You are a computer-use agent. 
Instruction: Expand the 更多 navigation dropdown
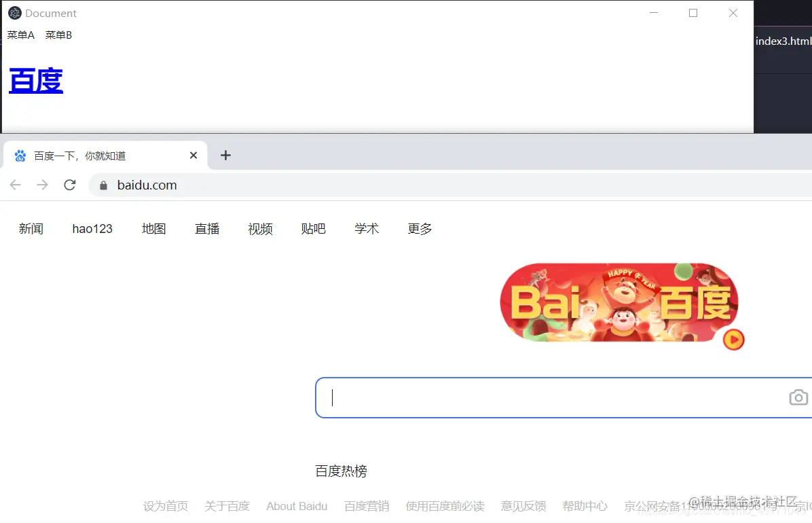tap(420, 229)
